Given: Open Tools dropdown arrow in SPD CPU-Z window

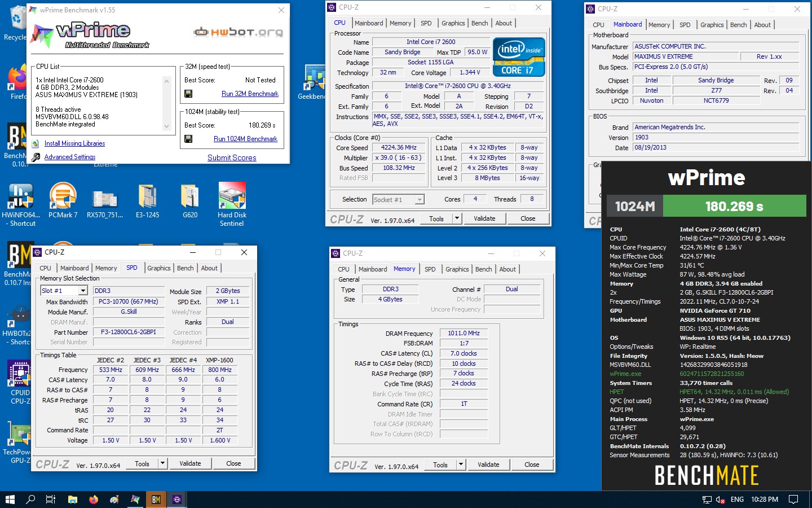Looking at the screenshot, I should tap(162, 463).
